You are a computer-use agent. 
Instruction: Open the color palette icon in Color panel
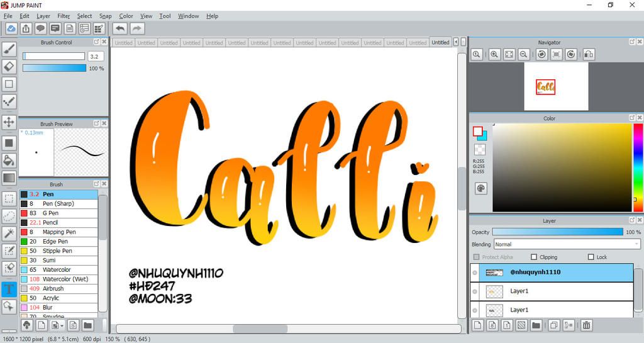(480, 189)
